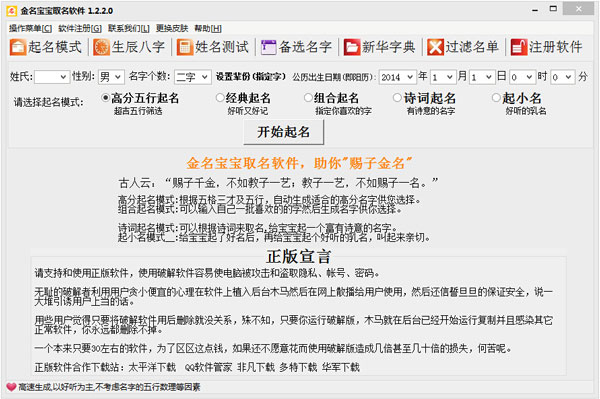Click the status bar text 高速生成
Viewport: 600px width, 399px height.
coord(109,387)
